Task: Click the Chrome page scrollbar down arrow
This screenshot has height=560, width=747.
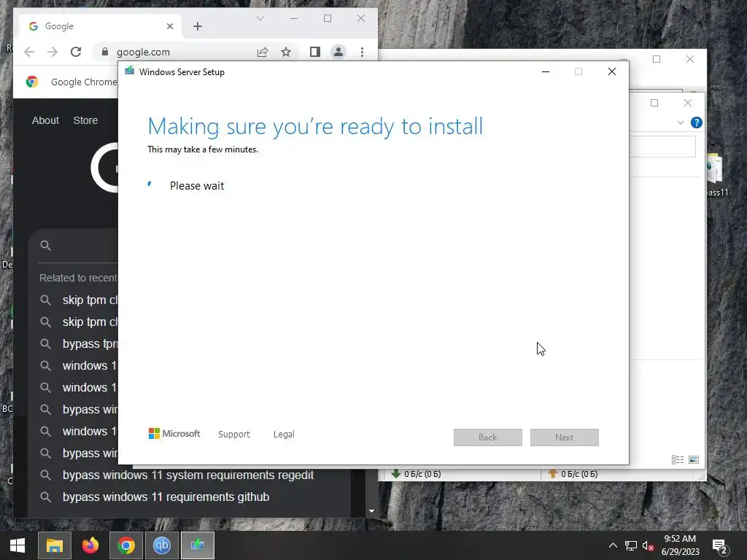Action: [x=371, y=511]
